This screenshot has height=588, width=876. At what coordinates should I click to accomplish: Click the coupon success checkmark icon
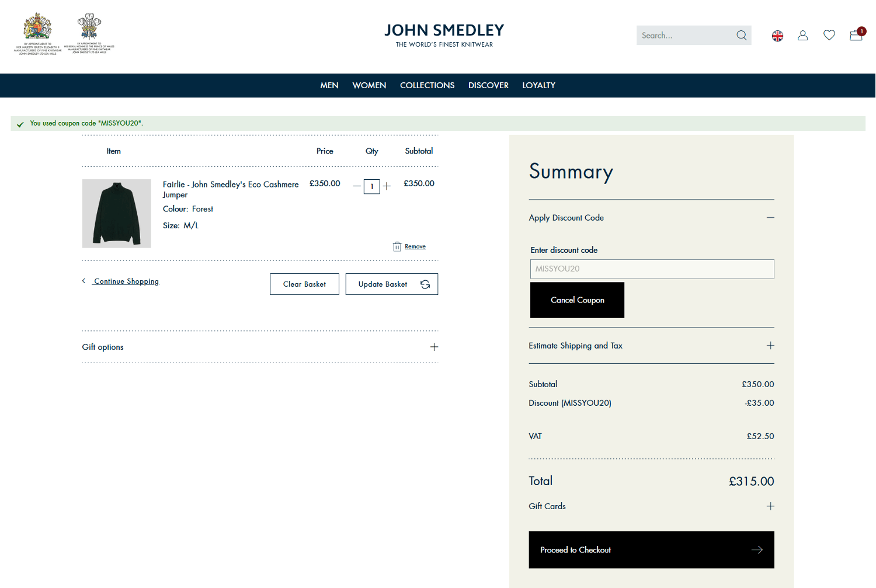(x=20, y=124)
